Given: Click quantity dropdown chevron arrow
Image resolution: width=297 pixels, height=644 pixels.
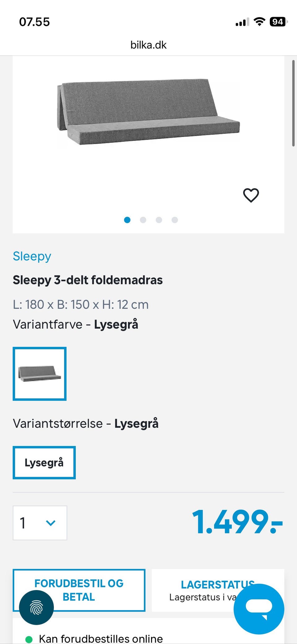Looking at the screenshot, I should point(51,523).
